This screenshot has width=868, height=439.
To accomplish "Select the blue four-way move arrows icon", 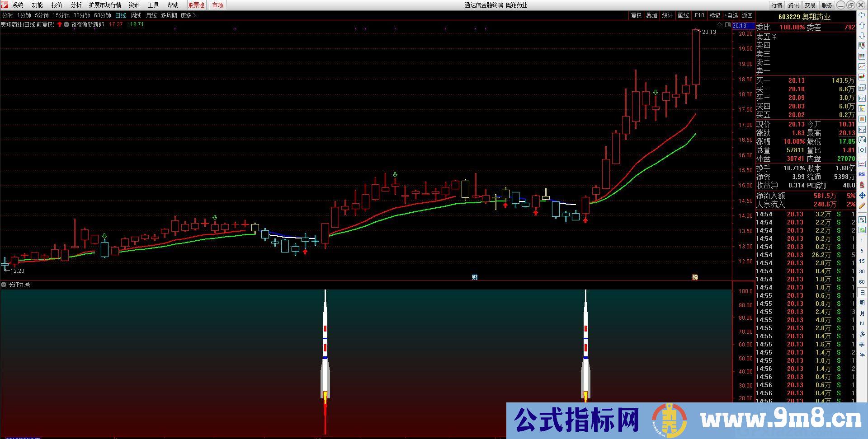I will pyautogui.click(x=862, y=195).
